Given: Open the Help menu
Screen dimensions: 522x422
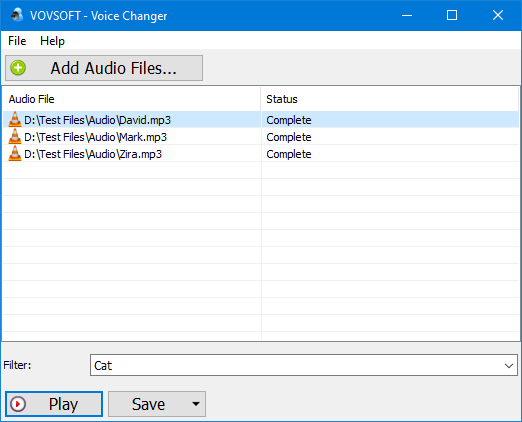Looking at the screenshot, I should (52, 41).
